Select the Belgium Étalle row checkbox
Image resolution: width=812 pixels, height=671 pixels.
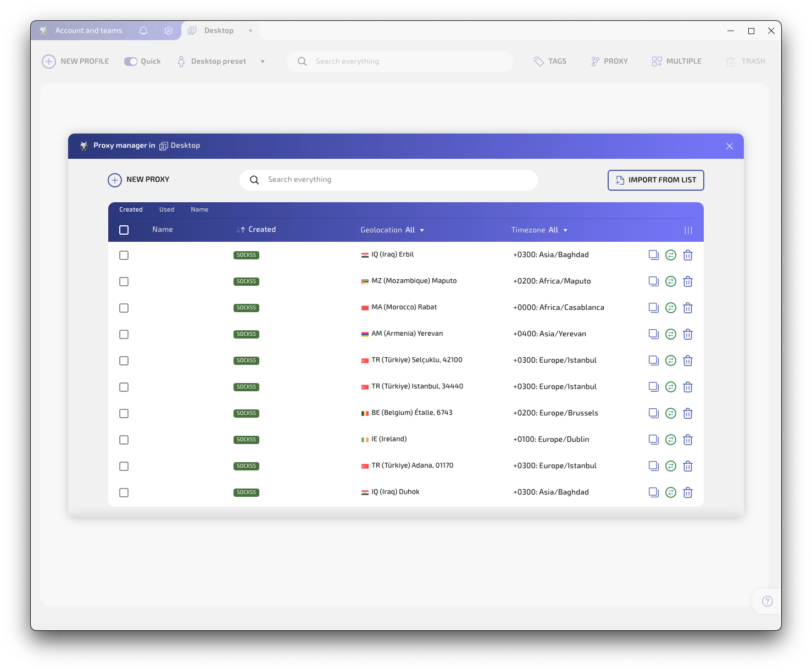tap(124, 413)
